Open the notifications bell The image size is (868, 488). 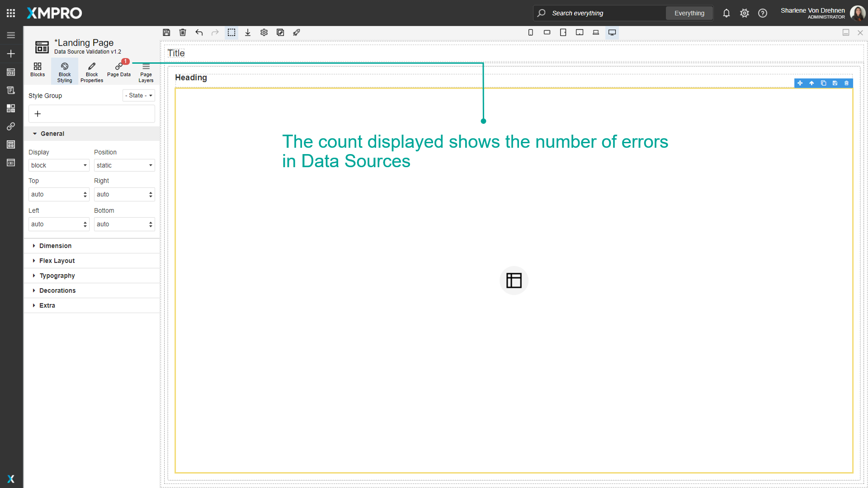[x=726, y=13]
